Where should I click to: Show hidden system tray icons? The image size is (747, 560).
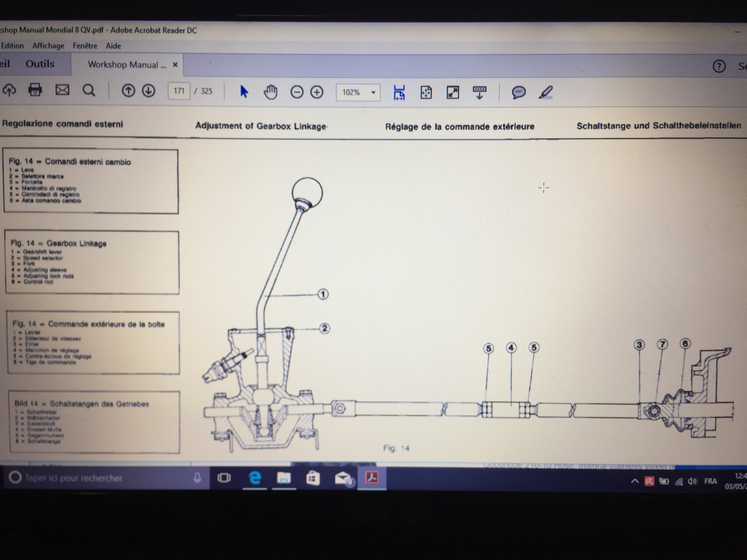coord(635,481)
